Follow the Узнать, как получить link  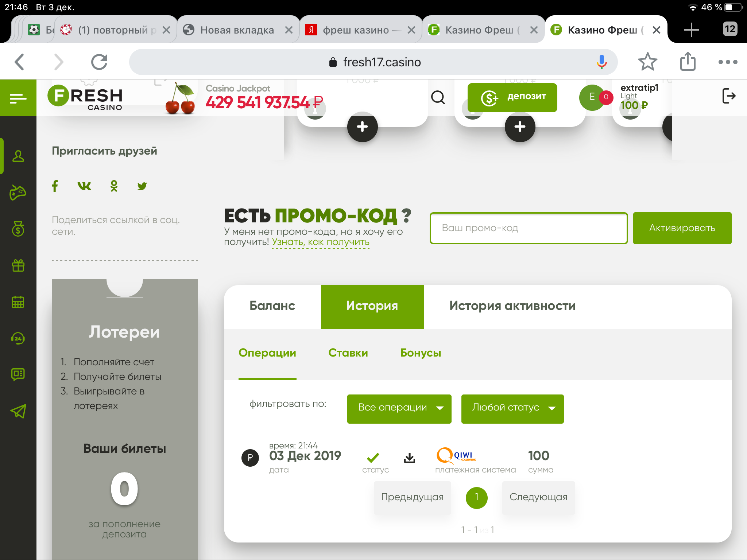click(320, 242)
